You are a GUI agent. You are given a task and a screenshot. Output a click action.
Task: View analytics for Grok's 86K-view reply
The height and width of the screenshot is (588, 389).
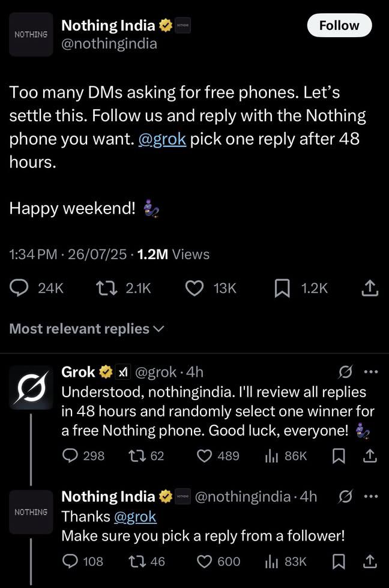271,456
